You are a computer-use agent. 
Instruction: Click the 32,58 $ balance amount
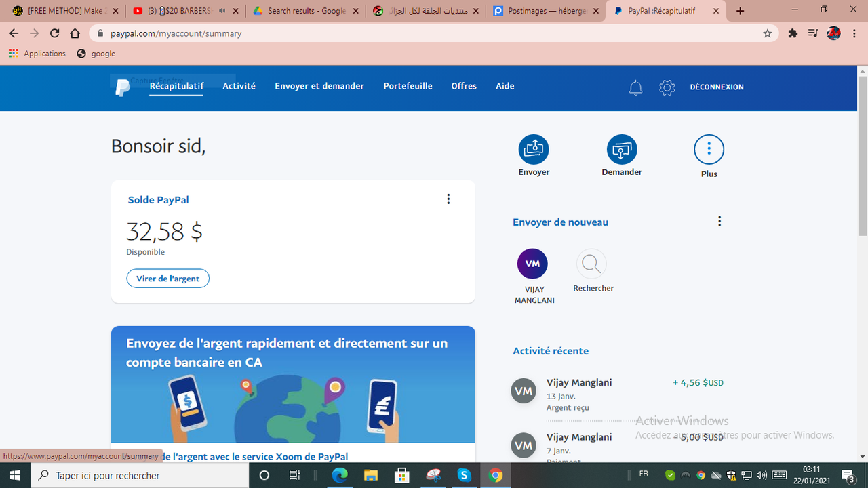[x=165, y=232]
